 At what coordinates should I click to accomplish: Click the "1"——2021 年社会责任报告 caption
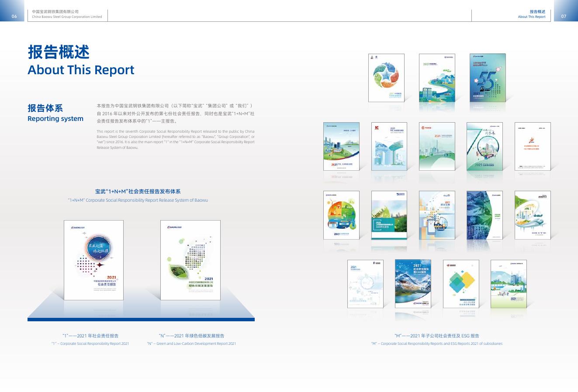click(90, 336)
